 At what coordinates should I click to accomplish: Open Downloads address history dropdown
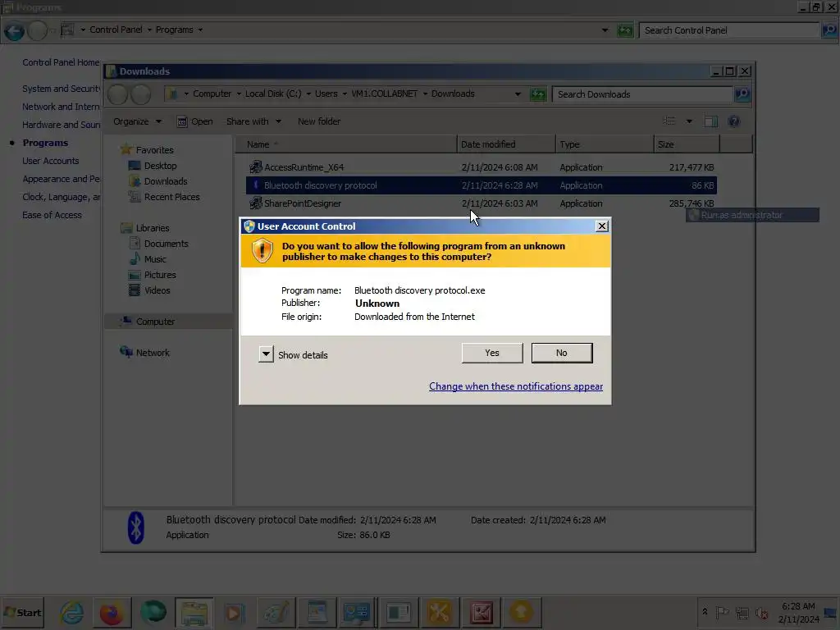[x=518, y=94]
